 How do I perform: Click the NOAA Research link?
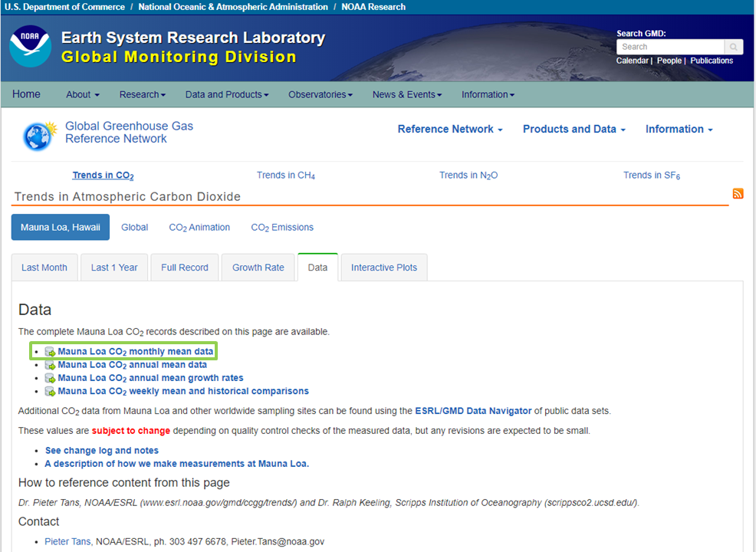pos(373,7)
